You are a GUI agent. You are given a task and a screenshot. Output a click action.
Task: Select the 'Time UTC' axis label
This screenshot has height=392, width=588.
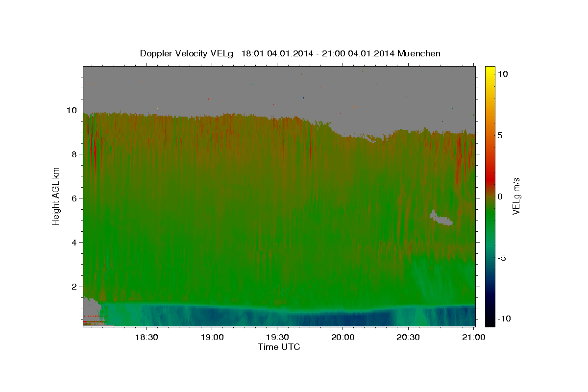click(279, 347)
